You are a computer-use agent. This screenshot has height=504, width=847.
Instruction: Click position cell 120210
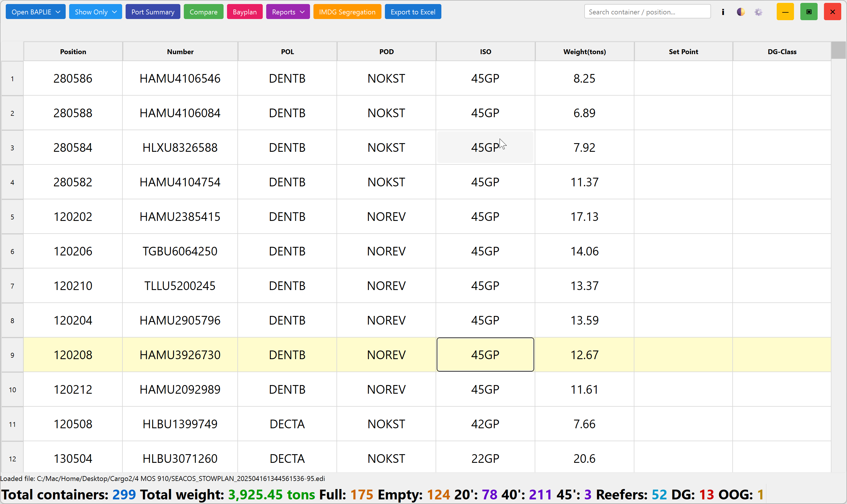[73, 286]
